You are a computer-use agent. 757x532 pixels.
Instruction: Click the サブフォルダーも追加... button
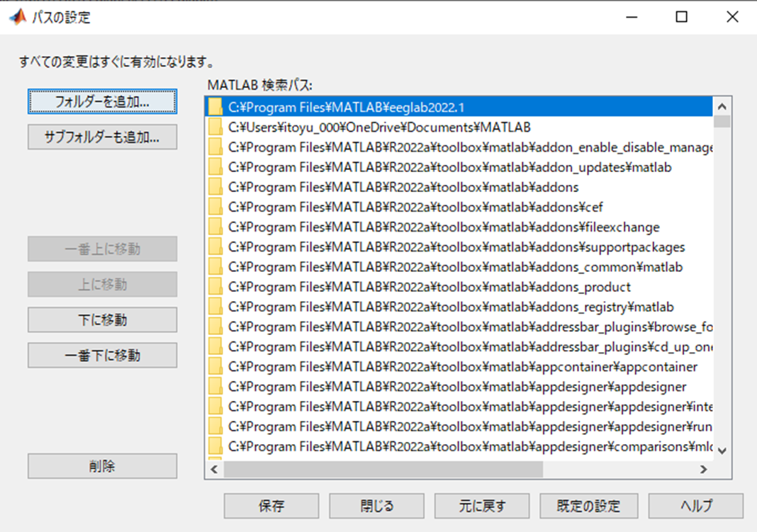click(102, 137)
